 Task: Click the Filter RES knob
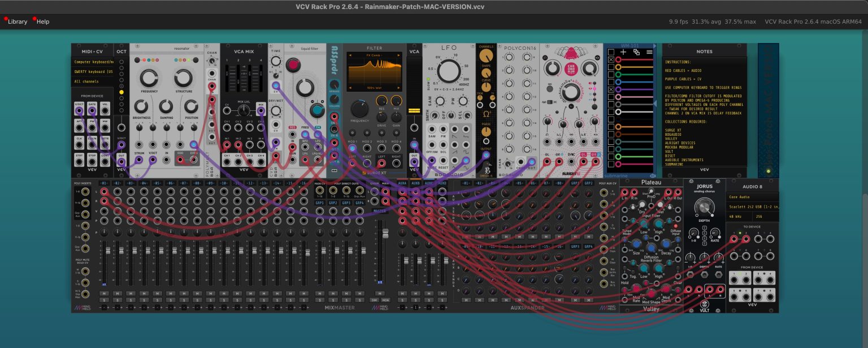(x=381, y=101)
